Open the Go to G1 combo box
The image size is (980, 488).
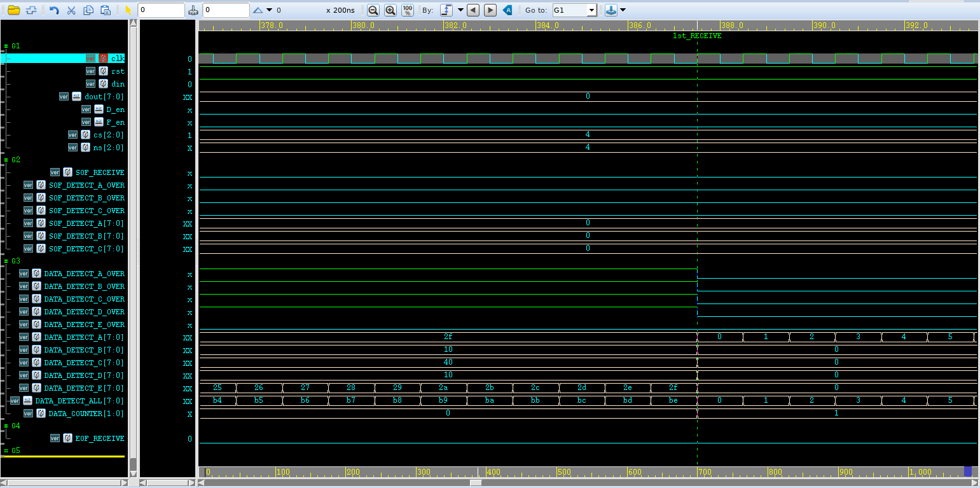(x=574, y=10)
